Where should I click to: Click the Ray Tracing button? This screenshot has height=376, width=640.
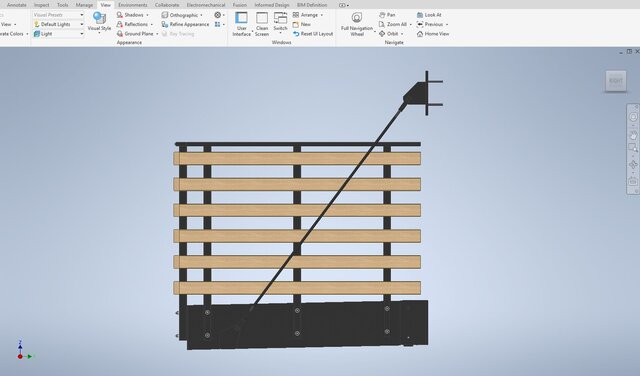[178, 33]
